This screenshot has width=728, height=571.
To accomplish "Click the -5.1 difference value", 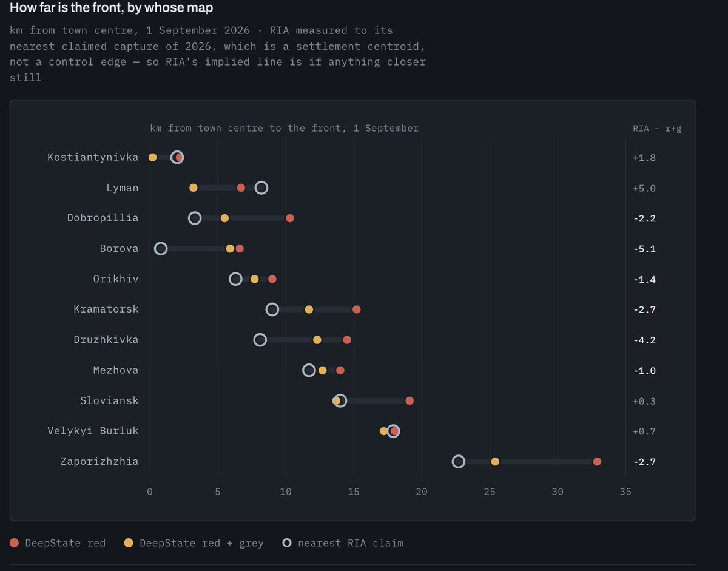I will (644, 249).
